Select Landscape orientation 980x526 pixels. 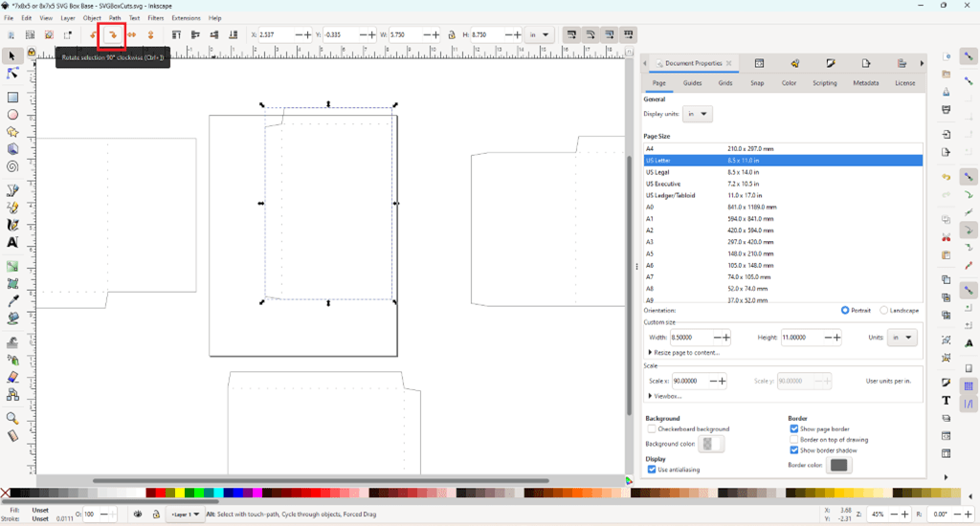(x=883, y=311)
